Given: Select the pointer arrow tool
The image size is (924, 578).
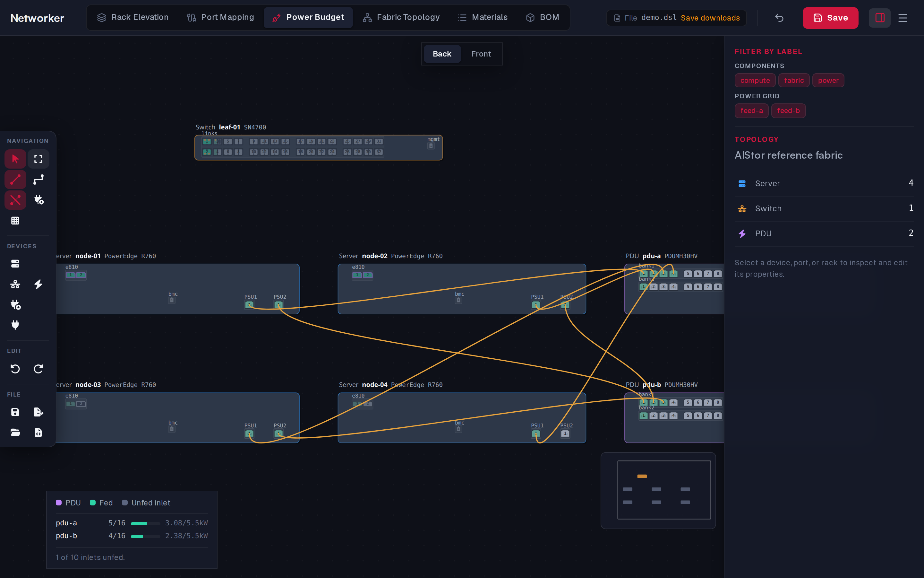Looking at the screenshot, I should coord(15,159).
